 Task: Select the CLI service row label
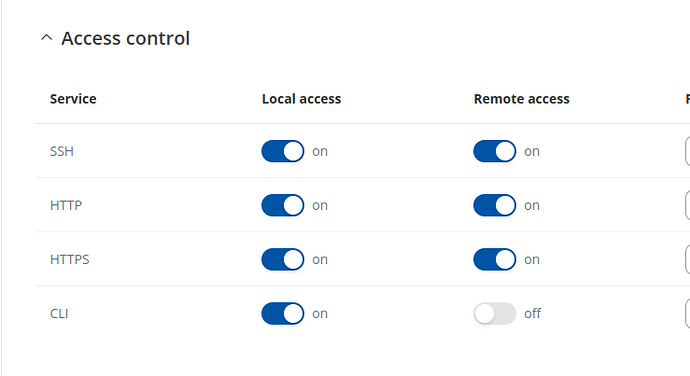[59, 313]
